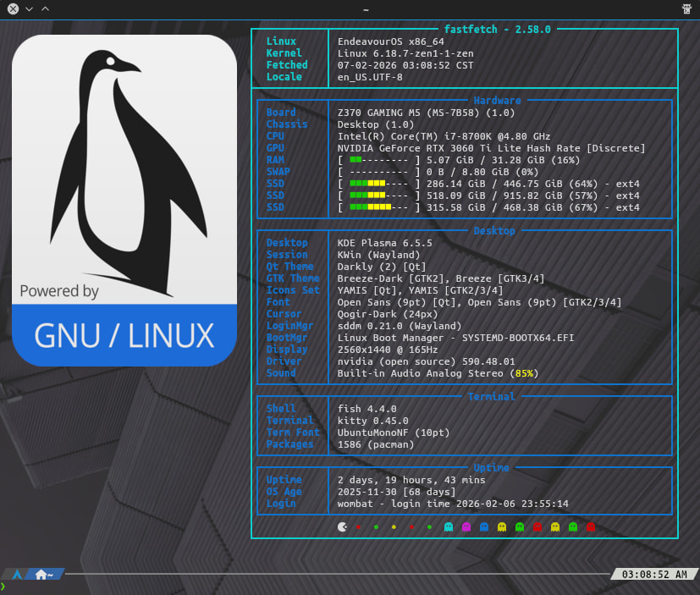This screenshot has width=700, height=595.
Task: Click the fastfetch - 2.58.0 title
Action: pyautogui.click(x=497, y=29)
